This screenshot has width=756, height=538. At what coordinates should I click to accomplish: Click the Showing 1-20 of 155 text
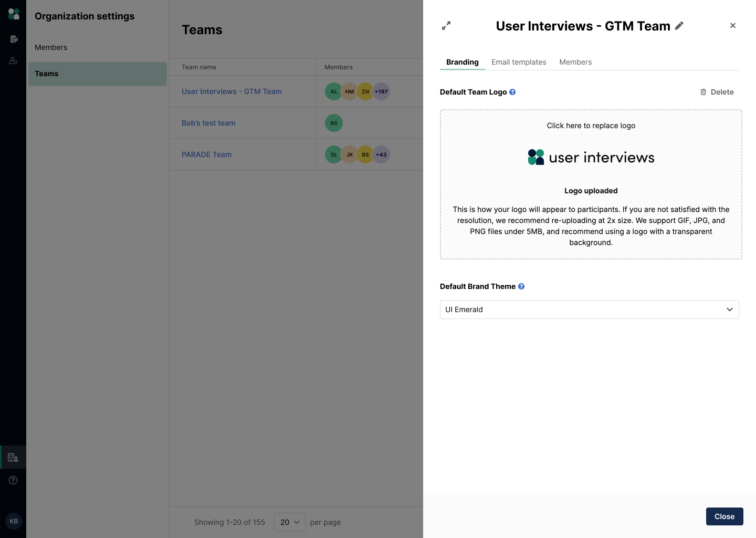tap(229, 522)
